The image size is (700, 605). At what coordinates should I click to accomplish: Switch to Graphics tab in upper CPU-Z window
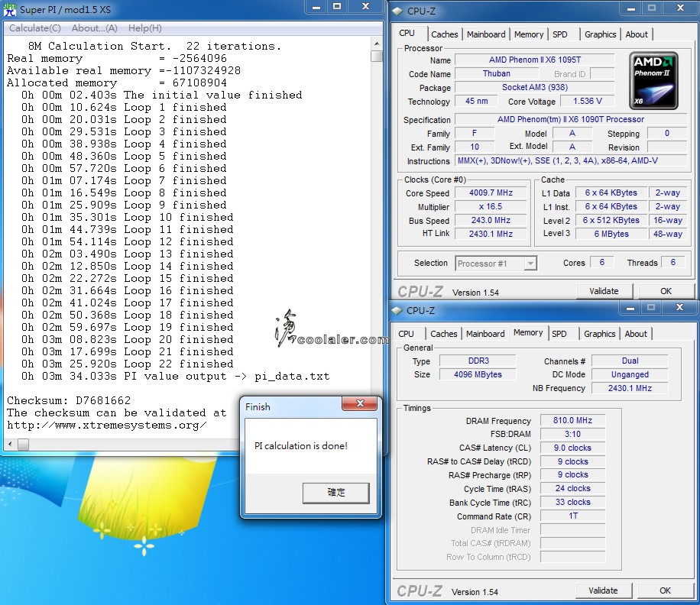[x=600, y=34]
